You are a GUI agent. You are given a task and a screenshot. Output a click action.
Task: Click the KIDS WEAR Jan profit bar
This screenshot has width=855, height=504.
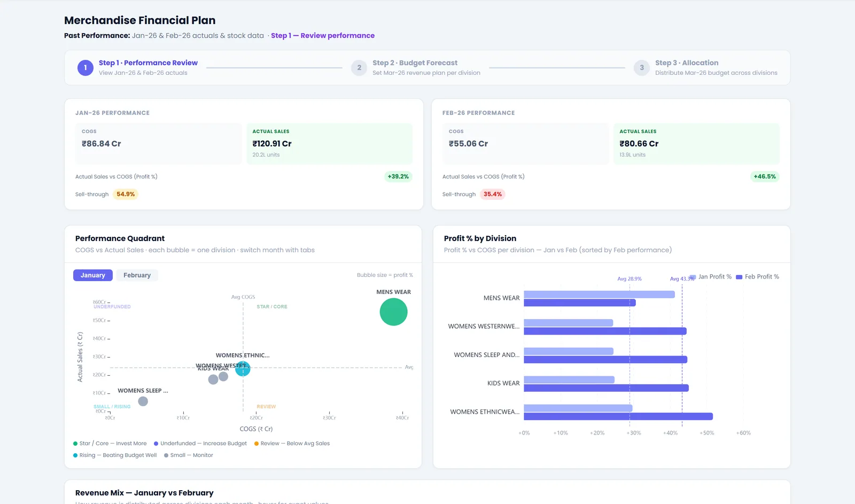coord(569,379)
